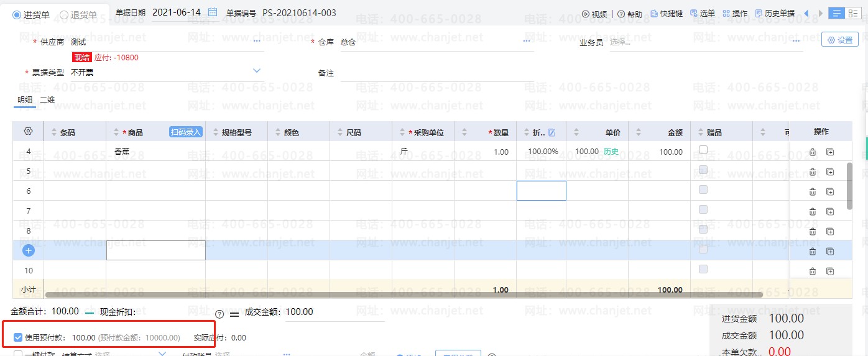Click the question mark near 现金折扣
868x356 pixels.
219,314
